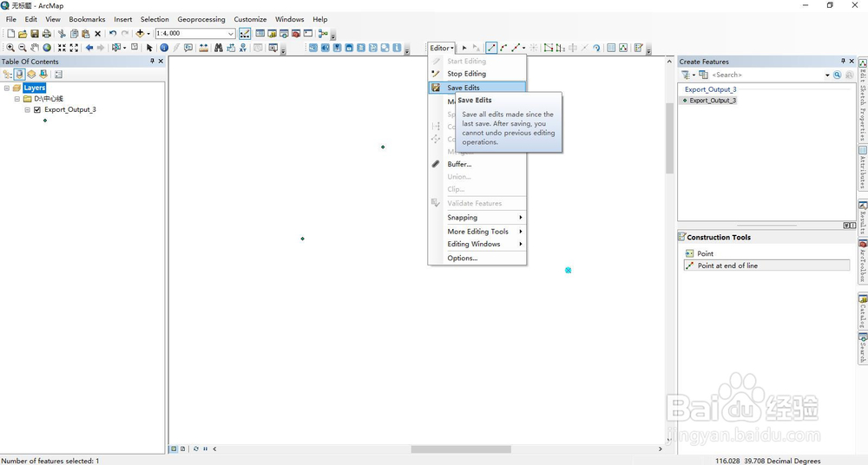The height and width of the screenshot is (465, 868).
Task: Select the Point construction tool
Action: click(766, 253)
